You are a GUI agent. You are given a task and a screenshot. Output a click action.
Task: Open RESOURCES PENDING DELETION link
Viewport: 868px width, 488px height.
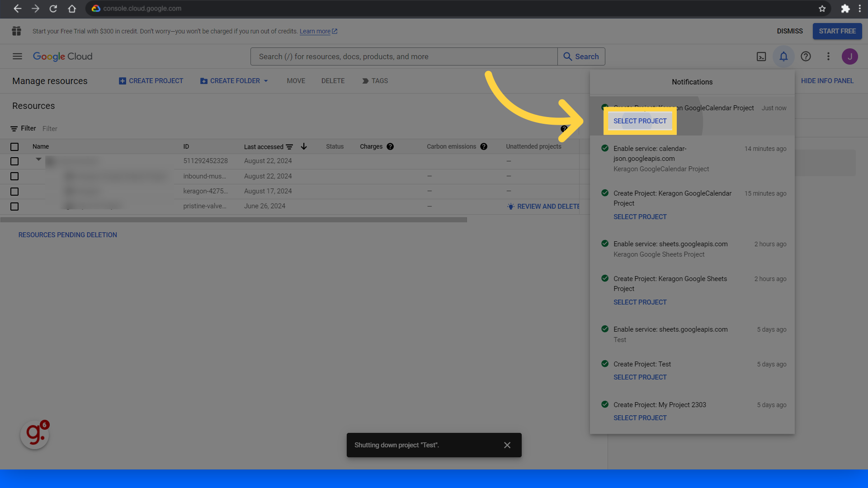(x=68, y=235)
